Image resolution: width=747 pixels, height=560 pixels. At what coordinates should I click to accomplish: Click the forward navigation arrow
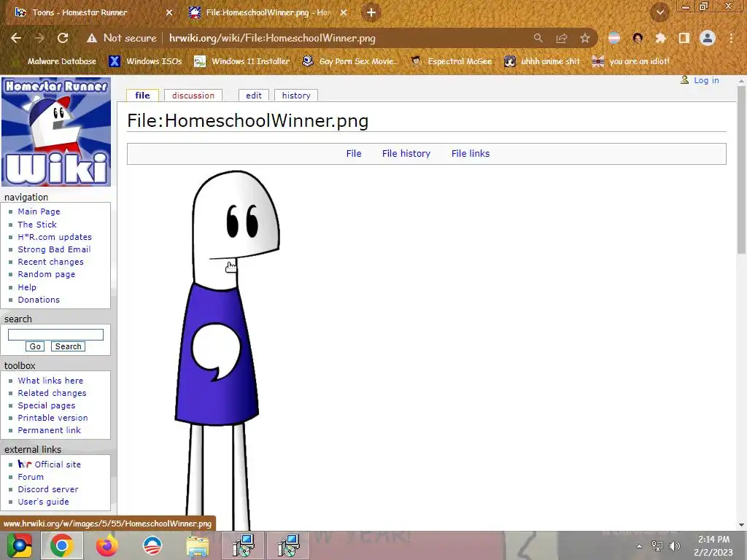(39, 38)
